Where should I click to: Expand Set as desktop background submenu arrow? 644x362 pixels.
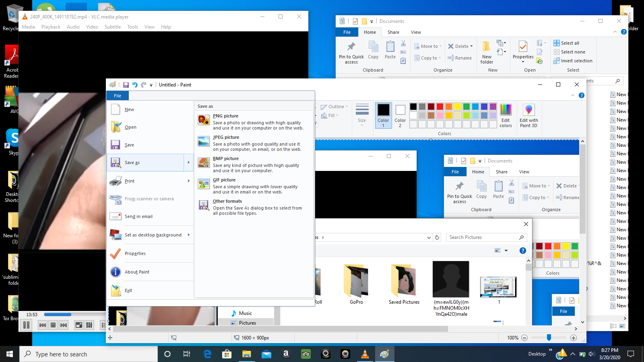click(x=188, y=235)
